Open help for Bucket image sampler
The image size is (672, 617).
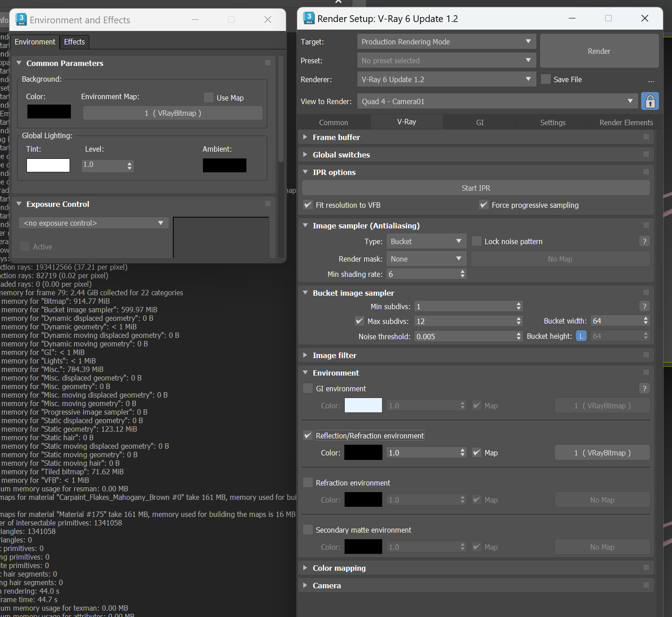(645, 306)
